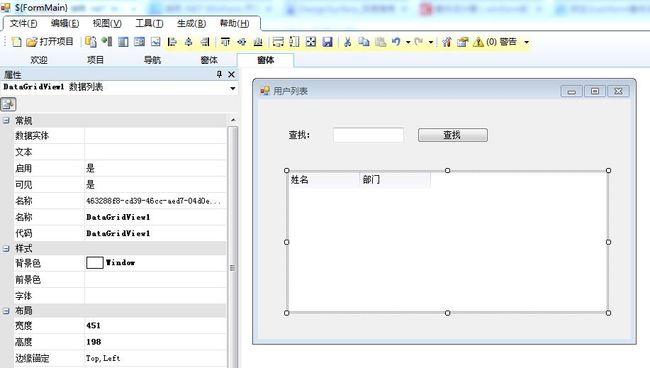The width and height of the screenshot is (650, 368).
Task: Open the 帮助(H) menu
Action: [x=235, y=24]
